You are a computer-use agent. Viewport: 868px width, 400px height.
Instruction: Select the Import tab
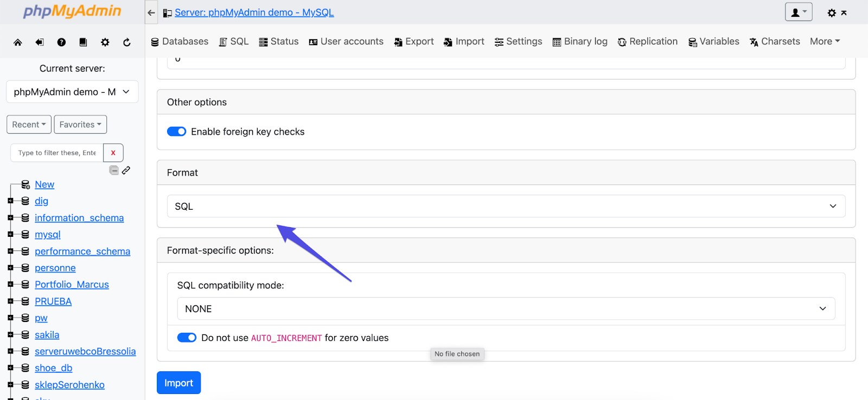(464, 41)
